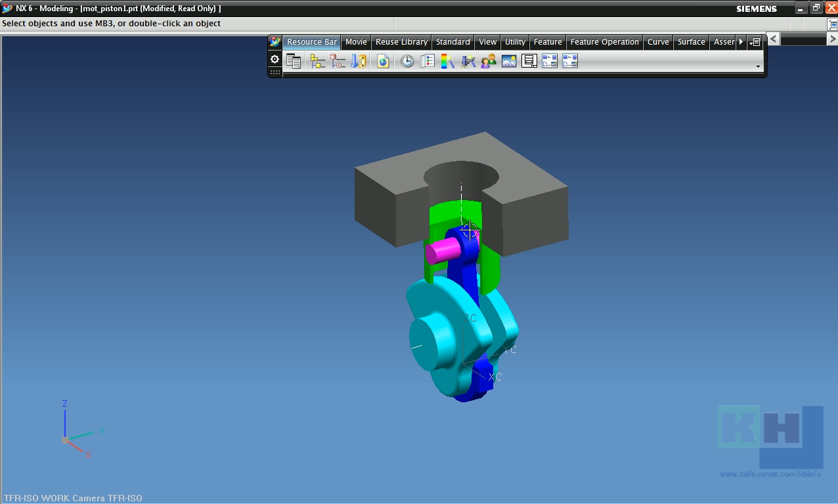Click the left scroll arrow button
The image size is (838, 504).
coord(774,39)
